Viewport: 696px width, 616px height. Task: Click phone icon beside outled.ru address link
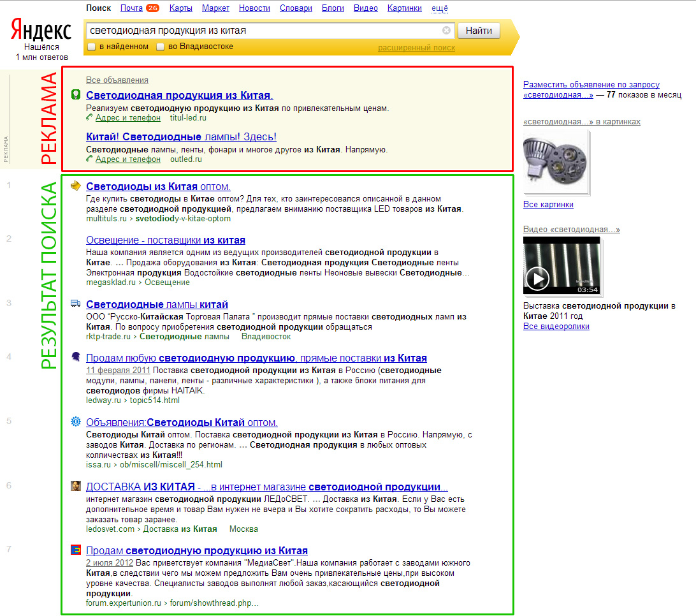tap(90, 159)
